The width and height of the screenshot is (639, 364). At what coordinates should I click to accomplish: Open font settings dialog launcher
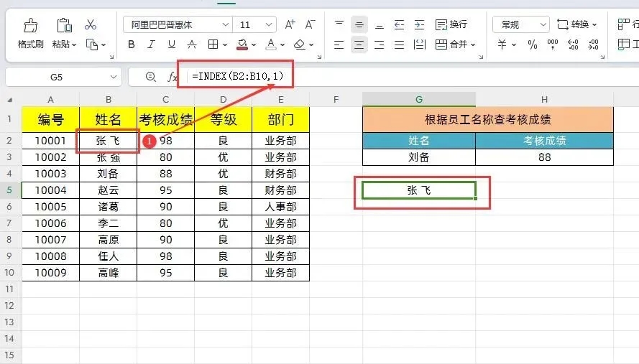(319, 57)
